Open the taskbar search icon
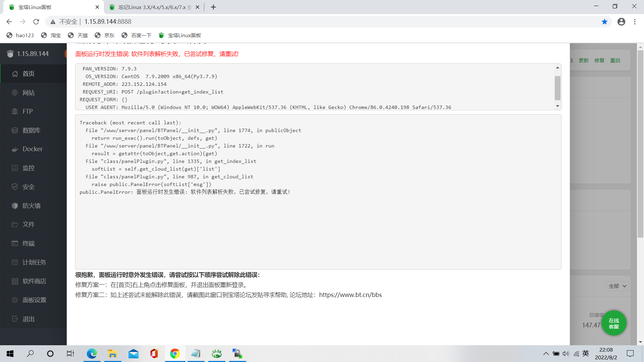The image size is (644, 362). click(30, 354)
